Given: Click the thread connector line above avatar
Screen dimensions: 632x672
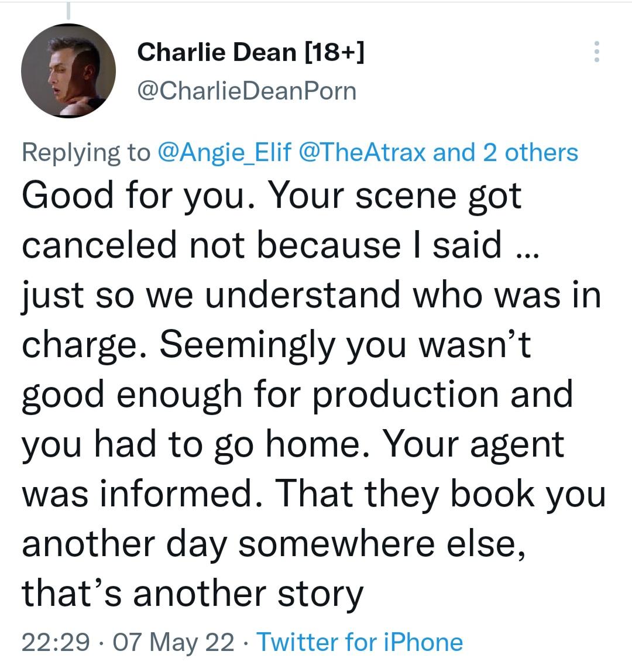Looking at the screenshot, I should coord(68,11).
